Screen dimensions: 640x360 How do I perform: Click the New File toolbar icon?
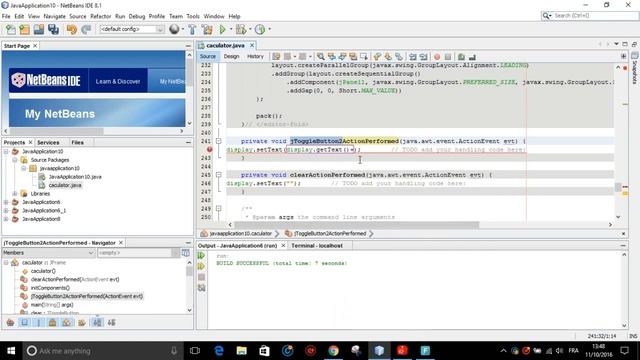click(11, 29)
